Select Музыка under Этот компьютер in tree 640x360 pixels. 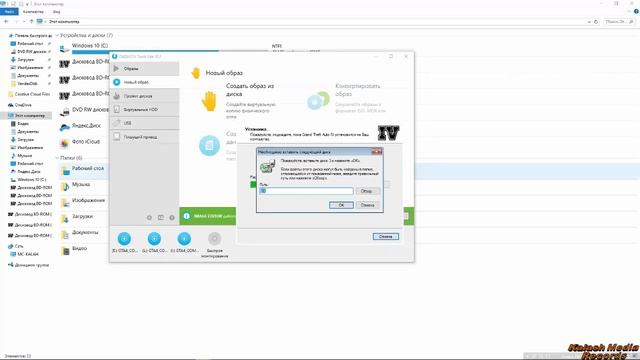21,156
